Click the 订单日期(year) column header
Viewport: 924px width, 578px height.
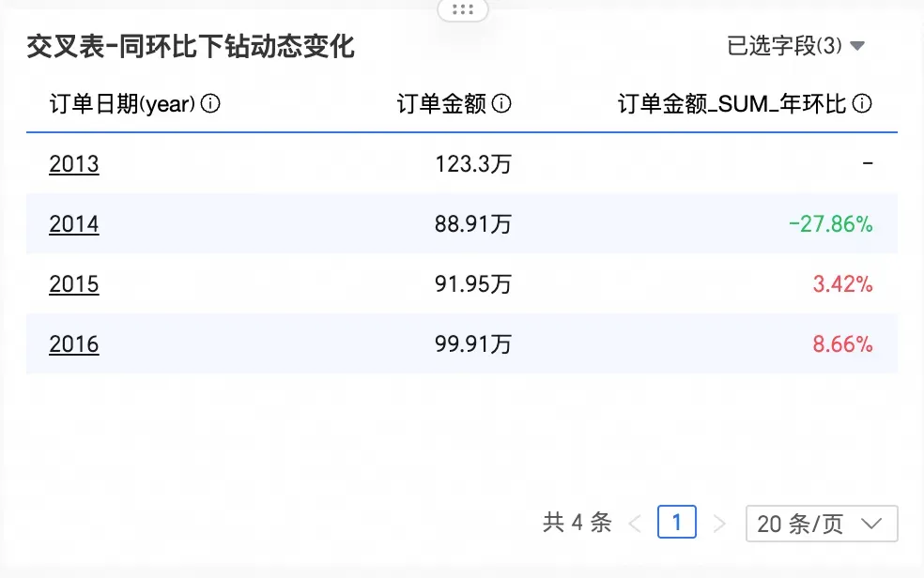coord(122,103)
